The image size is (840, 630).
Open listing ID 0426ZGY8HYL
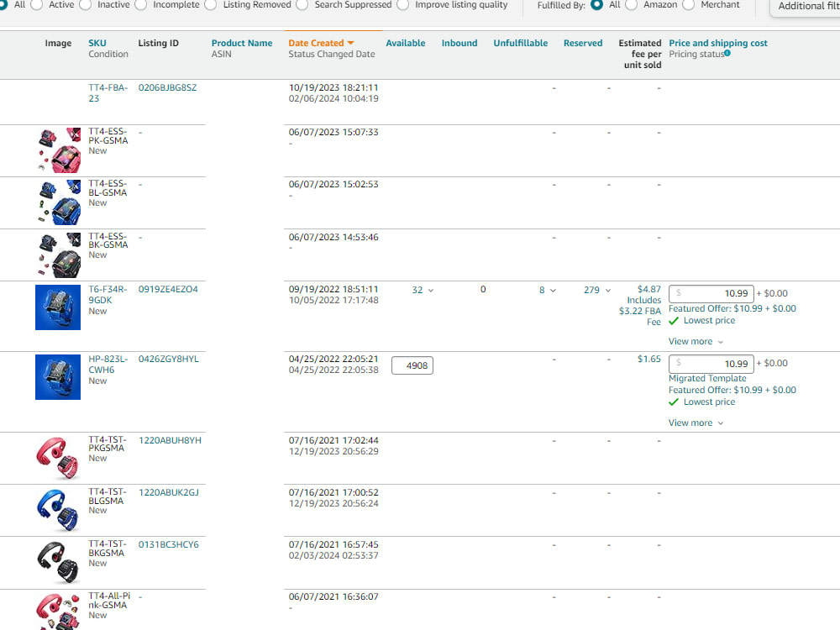[168, 359]
